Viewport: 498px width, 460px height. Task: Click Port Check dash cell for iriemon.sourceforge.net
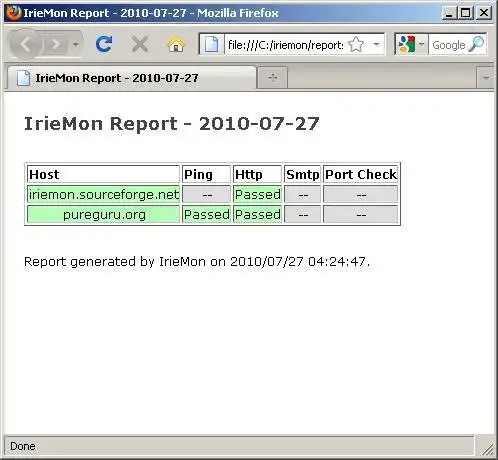click(361, 194)
